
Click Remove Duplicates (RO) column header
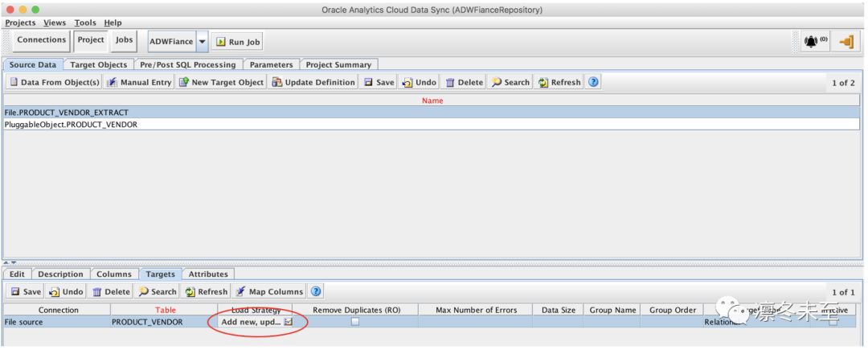coord(356,310)
